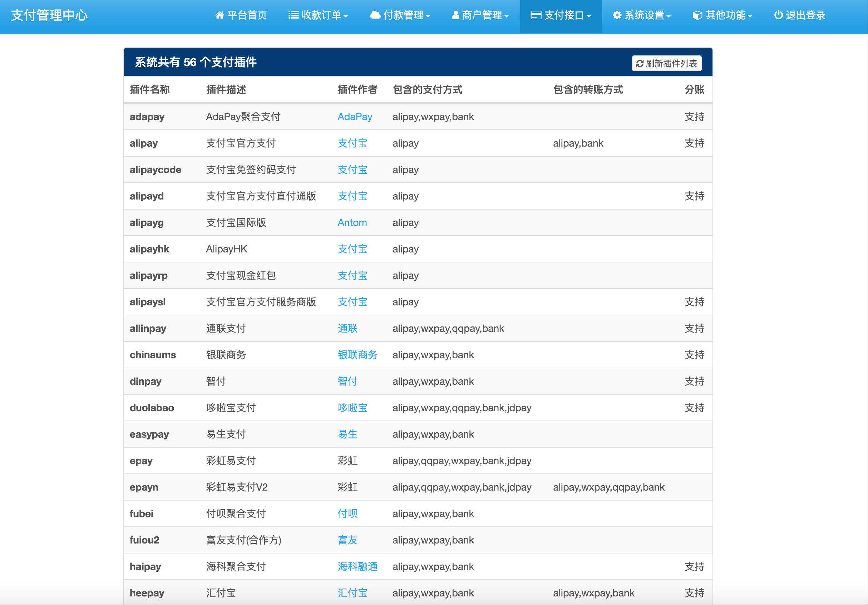Click the 支付管理中心 brand title
Viewport: 868px width, 605px height.
point(50,15)
